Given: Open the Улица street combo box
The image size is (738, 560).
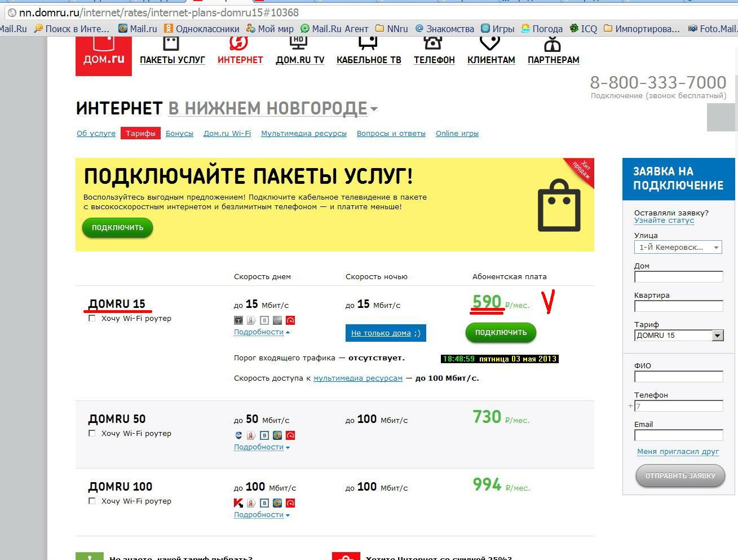Looking at the screenshot, I should coord(678,247).
